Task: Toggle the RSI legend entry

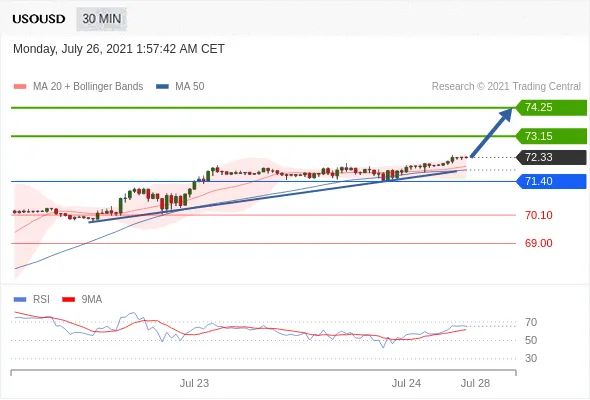Action: click(x=32, y=300)
